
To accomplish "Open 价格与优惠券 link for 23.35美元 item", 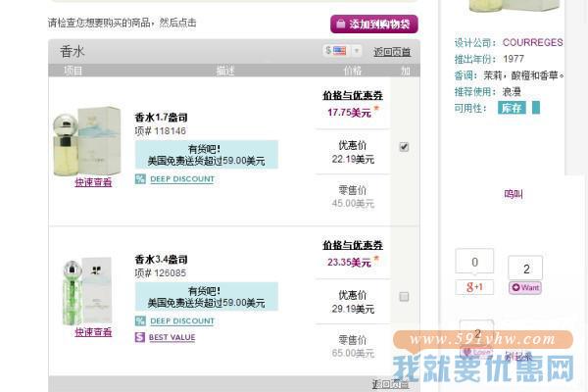I will coord(353,245).
